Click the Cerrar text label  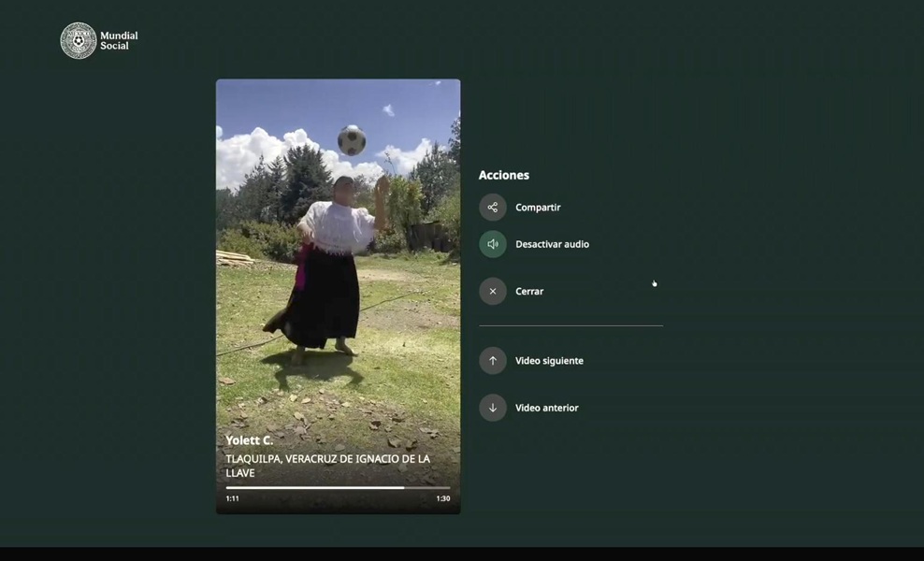coord(529,292)
